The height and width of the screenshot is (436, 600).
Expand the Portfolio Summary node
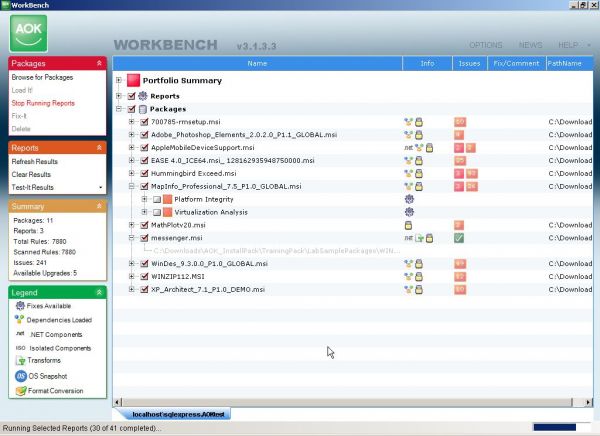(x=119, y=80)
